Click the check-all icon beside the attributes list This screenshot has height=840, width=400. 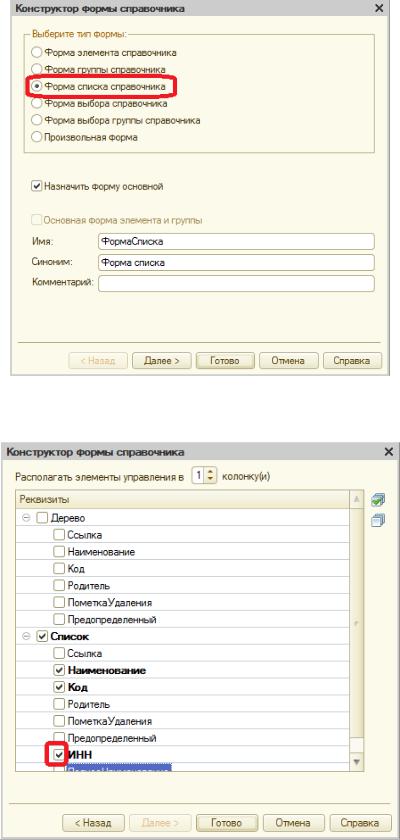point(378,500)
